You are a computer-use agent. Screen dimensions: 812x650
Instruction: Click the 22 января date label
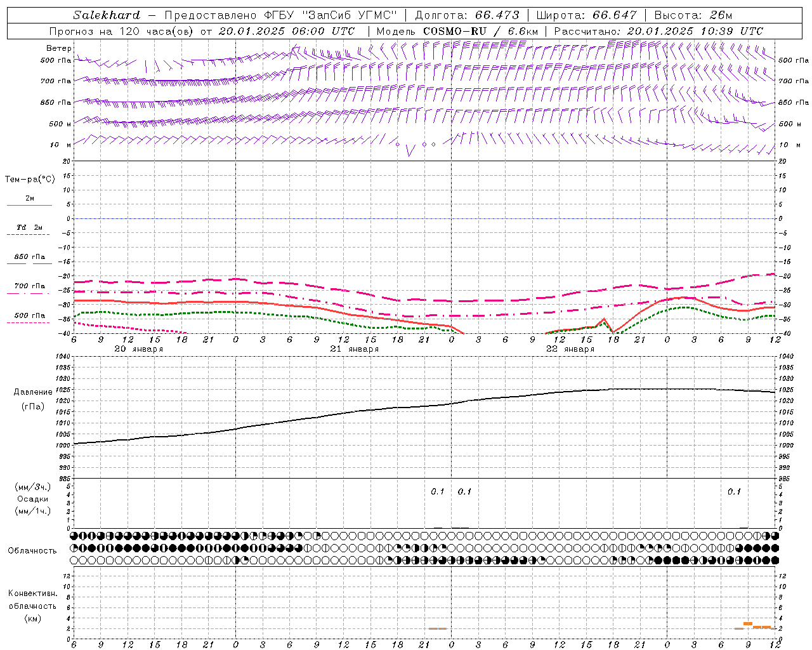pos(570,349)
